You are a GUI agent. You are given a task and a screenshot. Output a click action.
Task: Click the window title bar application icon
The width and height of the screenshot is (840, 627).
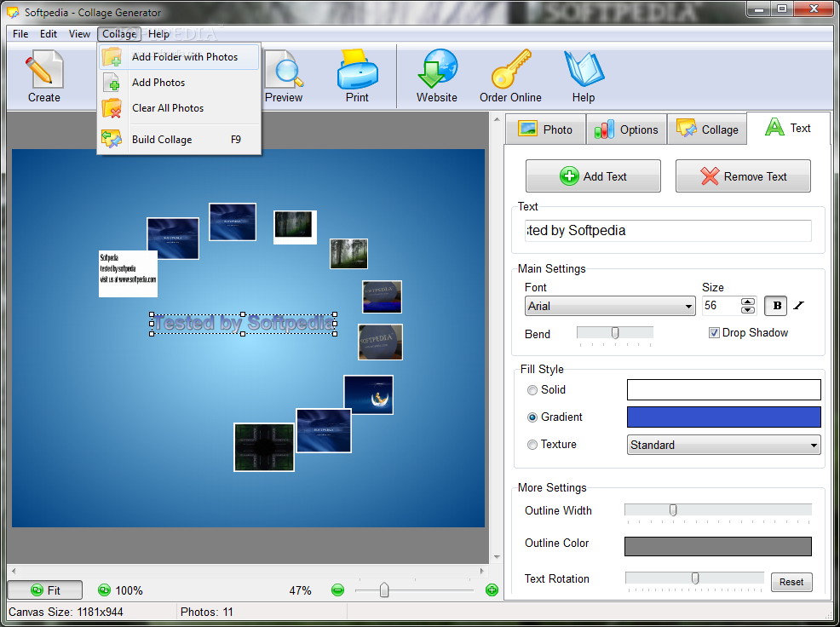pos(12,12)
